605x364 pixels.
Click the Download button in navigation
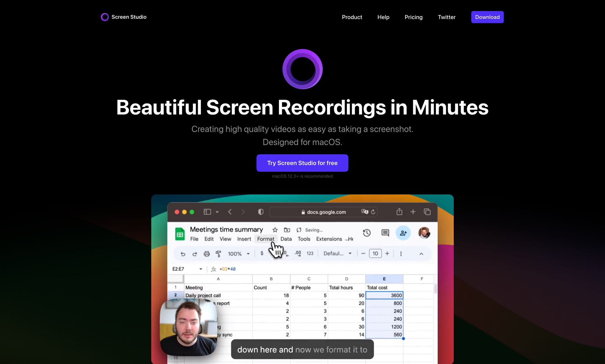487,17
